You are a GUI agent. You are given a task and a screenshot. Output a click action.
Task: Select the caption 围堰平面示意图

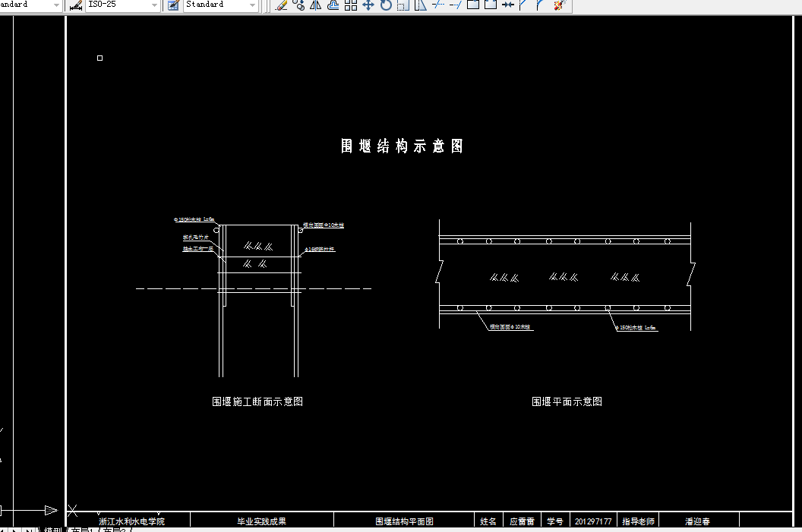pyautogui.click(x=567, y=401)
